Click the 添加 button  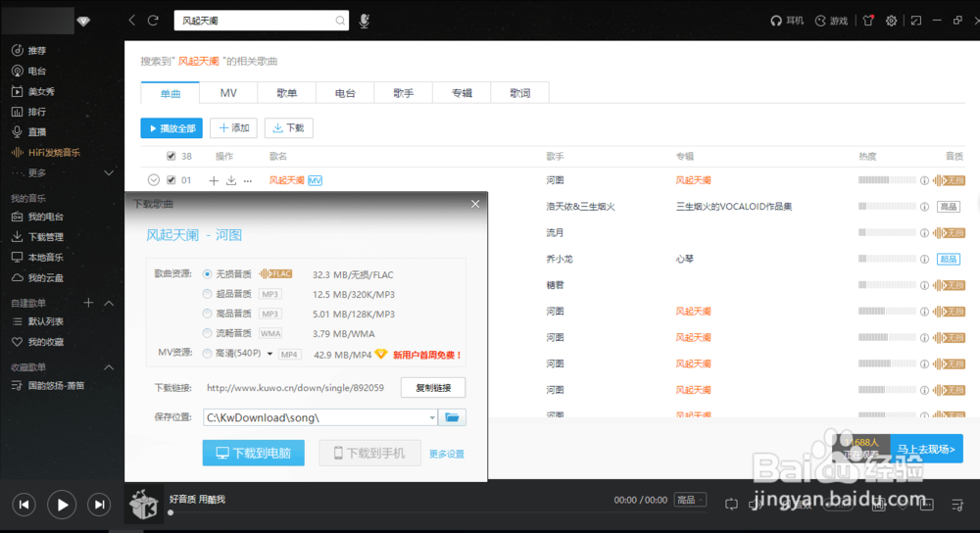(x=234, y=128)
